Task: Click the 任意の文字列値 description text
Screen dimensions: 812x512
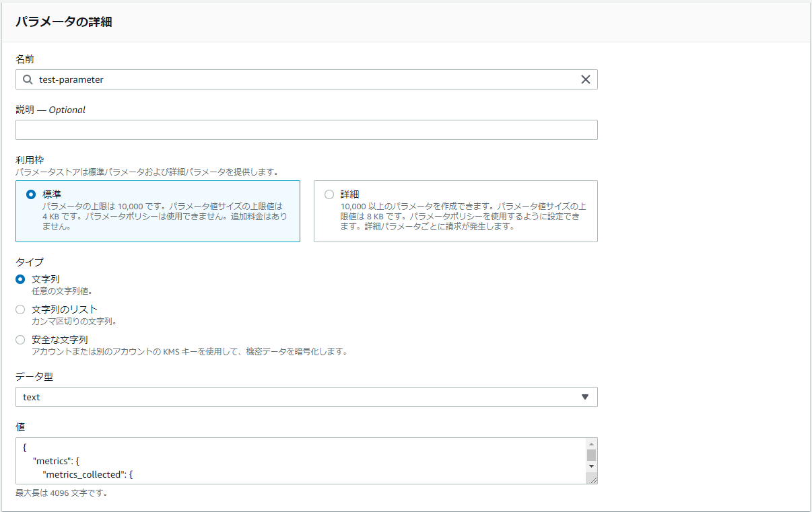Action: (x=62, y=291)
